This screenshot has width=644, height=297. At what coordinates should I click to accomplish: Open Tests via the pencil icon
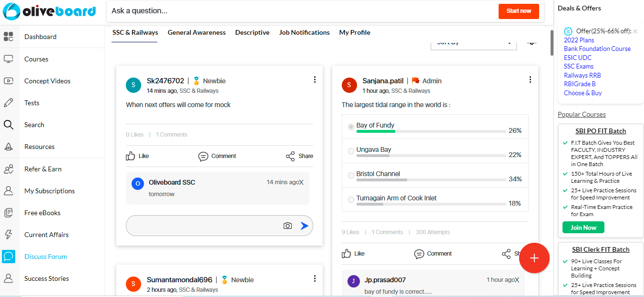tap(8, 103)
